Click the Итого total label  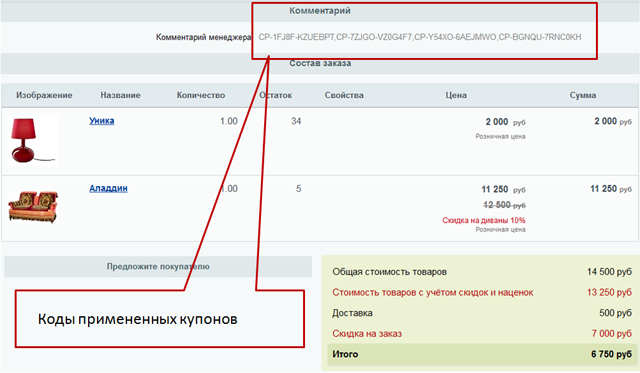[x=345, y=354]
